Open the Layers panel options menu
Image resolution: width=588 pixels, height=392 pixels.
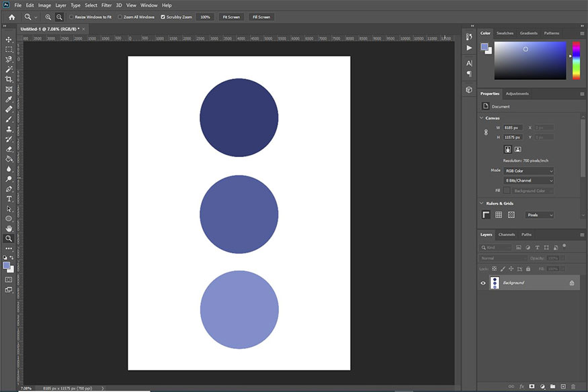click(582, 235)
